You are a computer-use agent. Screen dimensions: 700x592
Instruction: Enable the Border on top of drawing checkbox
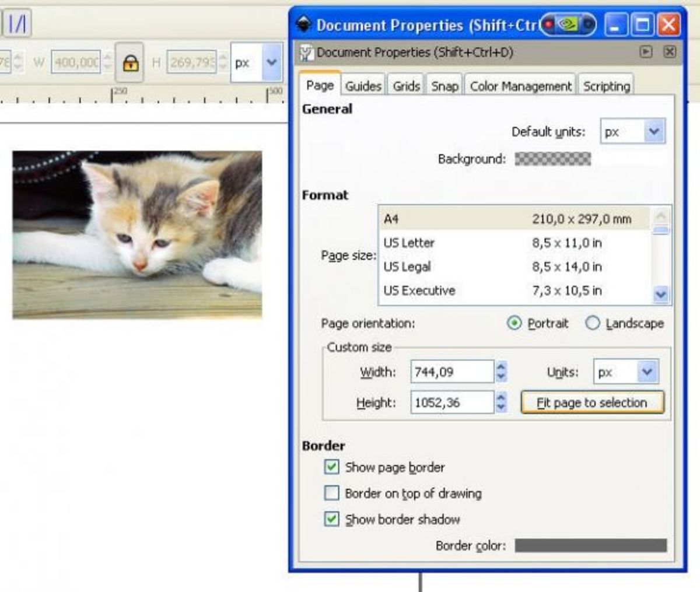click(331, 493)
